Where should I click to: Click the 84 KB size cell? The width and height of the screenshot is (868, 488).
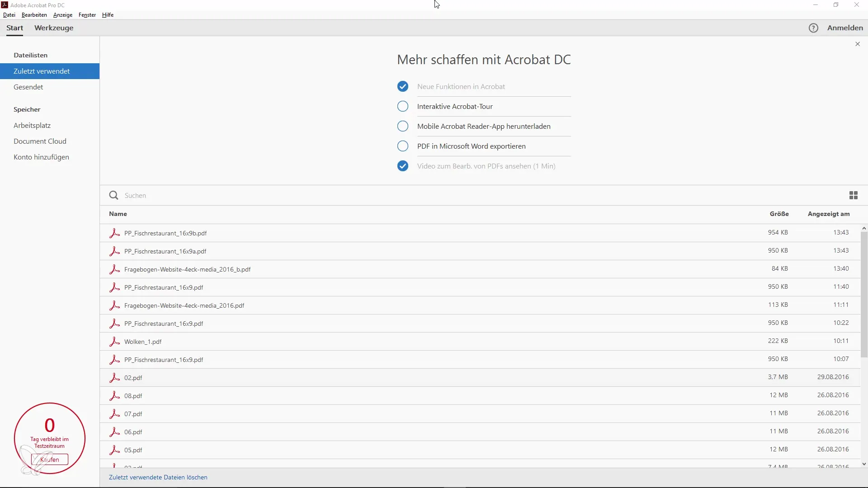pyautogui.click(x=779, y=268)
